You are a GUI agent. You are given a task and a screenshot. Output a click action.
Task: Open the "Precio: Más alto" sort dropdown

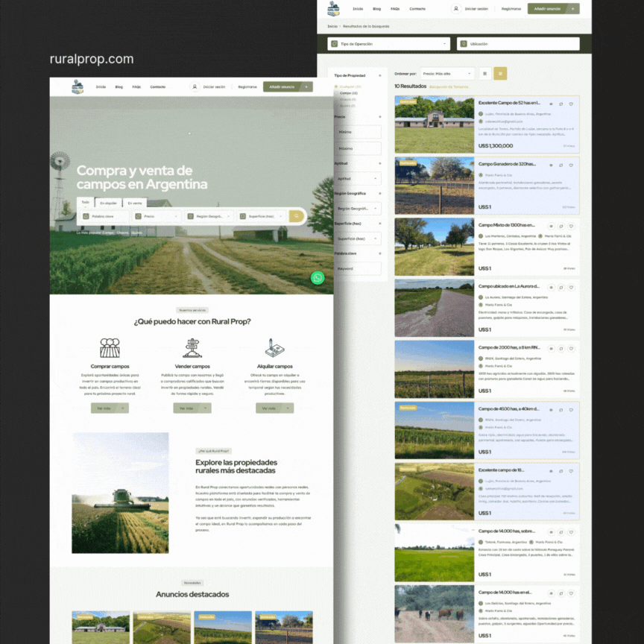pos(446,74)
